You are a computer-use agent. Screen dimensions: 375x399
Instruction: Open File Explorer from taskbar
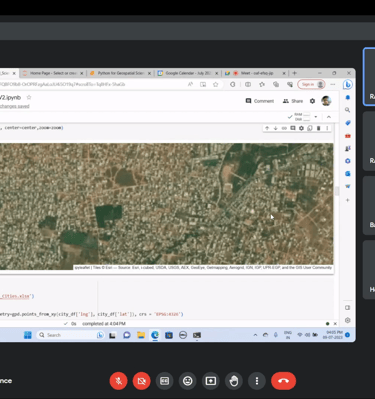(x=141, y=335)
